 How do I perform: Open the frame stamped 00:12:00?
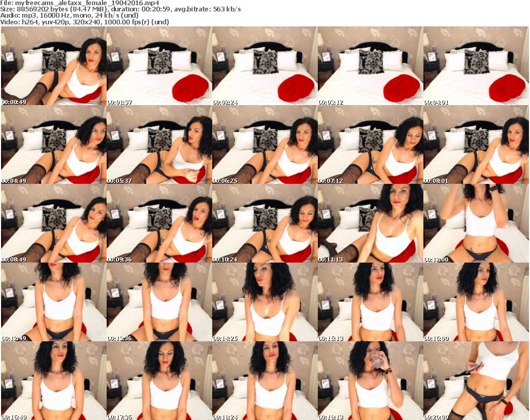[x=476, y=223]
